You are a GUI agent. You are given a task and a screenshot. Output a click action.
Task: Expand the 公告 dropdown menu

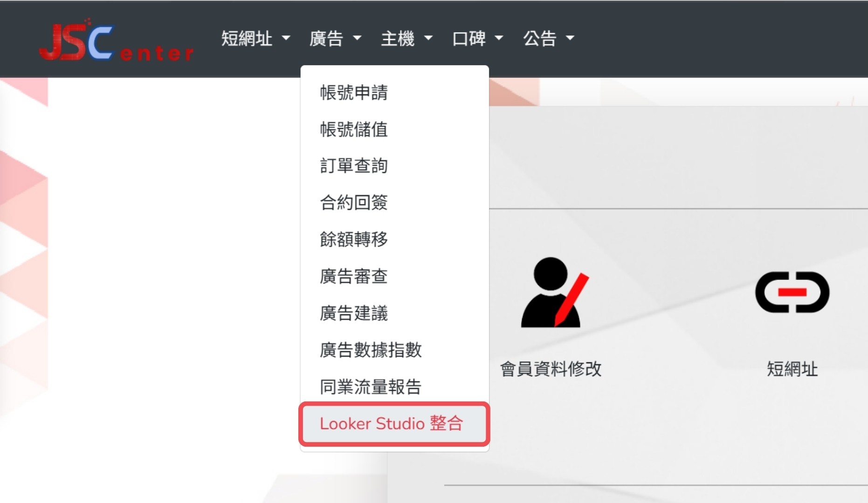(x=548, y=39)
